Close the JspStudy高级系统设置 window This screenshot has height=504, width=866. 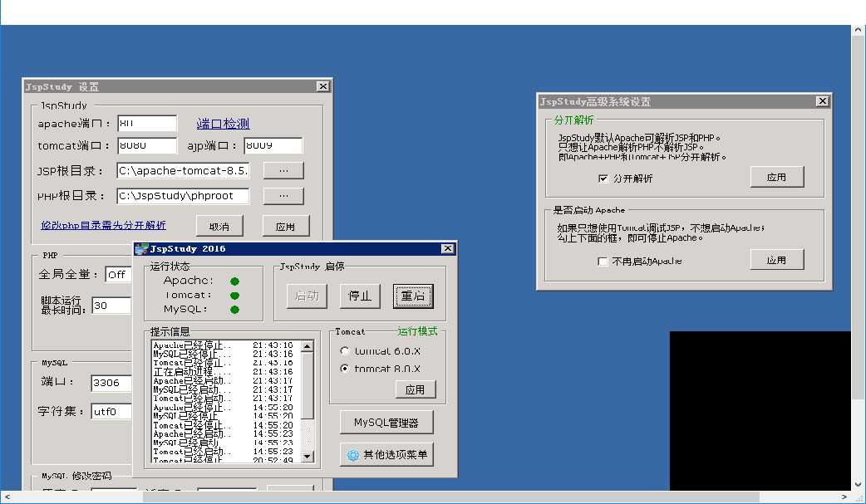point(823,101)
